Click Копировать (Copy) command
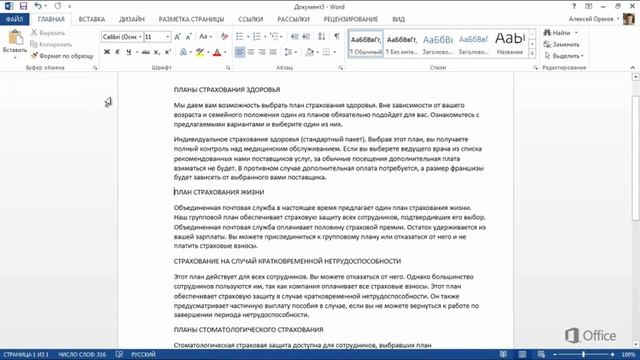The height and width of the screenshot is (360, 640). click(51, 44)
